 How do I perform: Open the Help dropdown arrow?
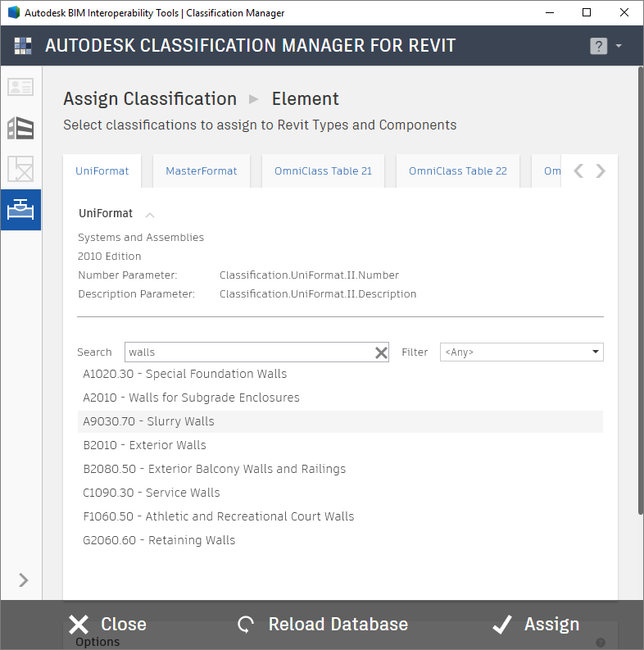point(619,46)
